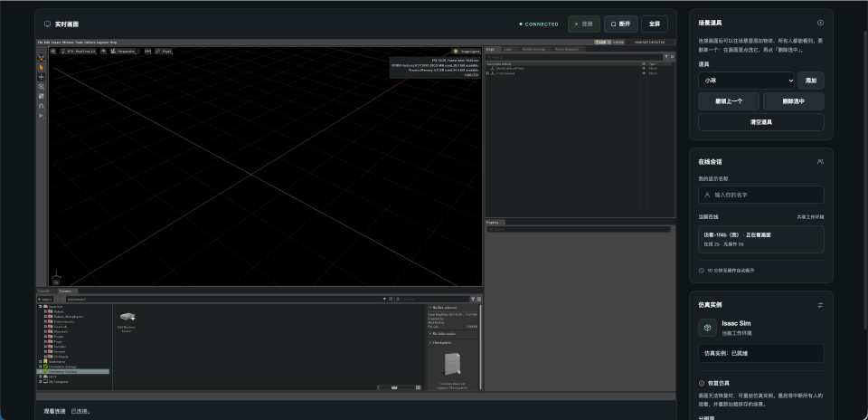Click the Import button in Content browser

[x=45, y=300]
